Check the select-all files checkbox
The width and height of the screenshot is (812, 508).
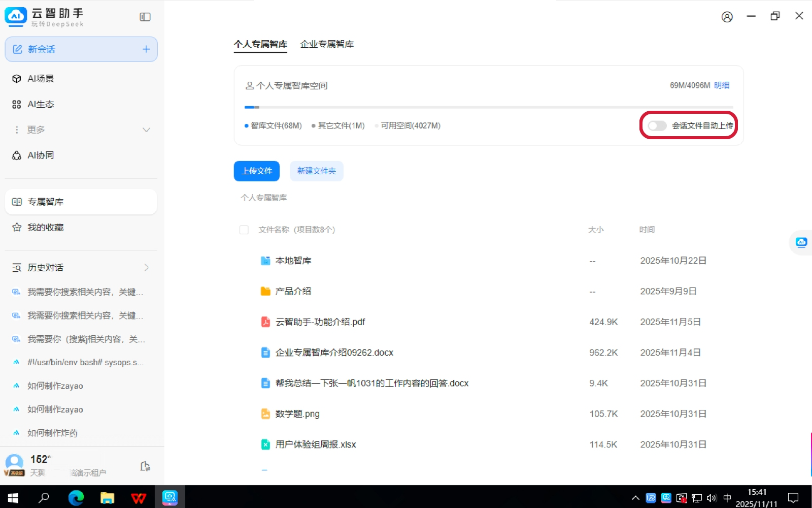pos(244,230)
